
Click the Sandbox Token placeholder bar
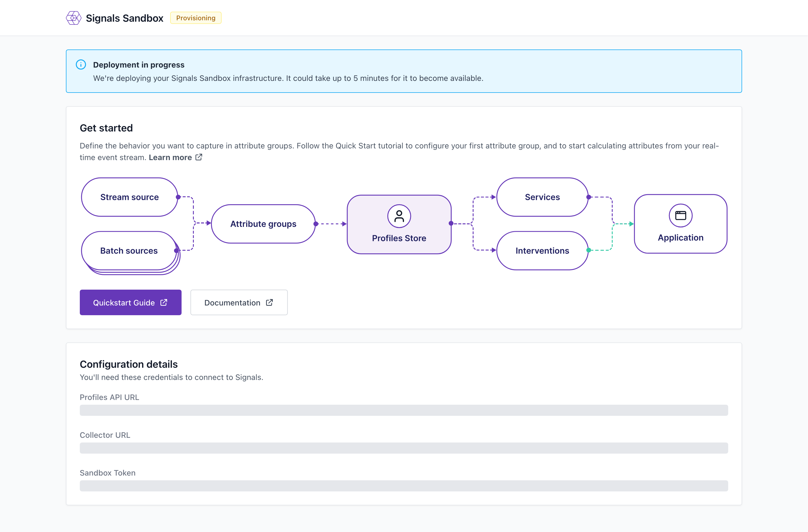click(x=404, y=486)
